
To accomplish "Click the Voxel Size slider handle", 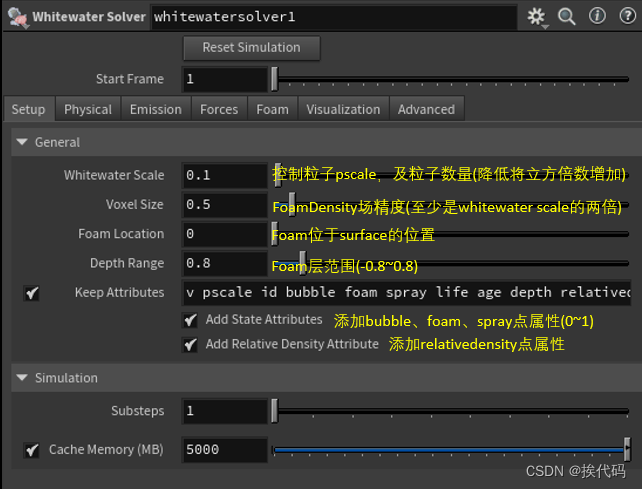I will (x=292, y=205).
